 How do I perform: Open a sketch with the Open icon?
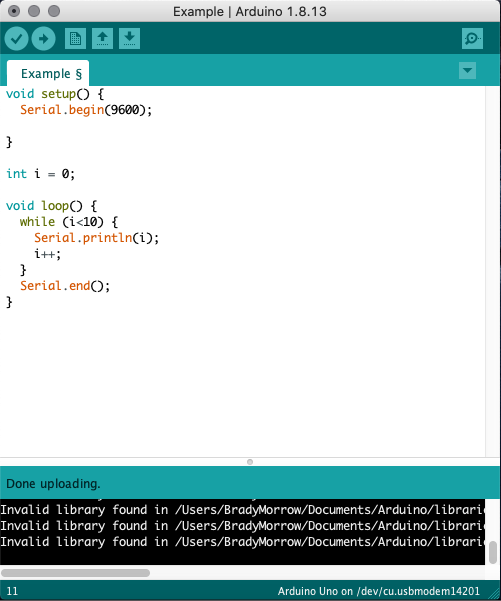102,38
